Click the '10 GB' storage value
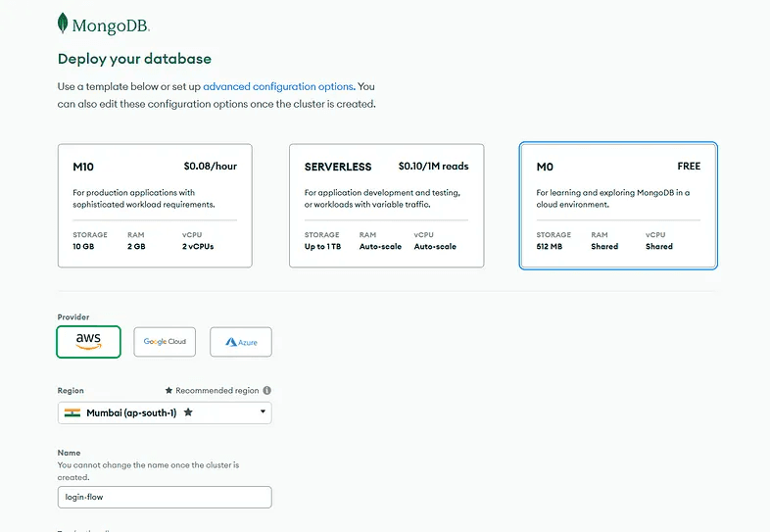 tap(83, 246)
